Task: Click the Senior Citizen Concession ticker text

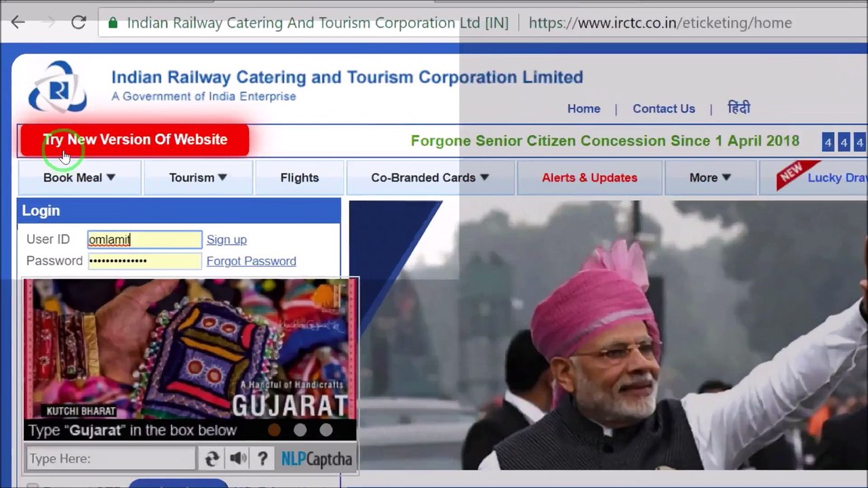Action: tap(605, 141)
